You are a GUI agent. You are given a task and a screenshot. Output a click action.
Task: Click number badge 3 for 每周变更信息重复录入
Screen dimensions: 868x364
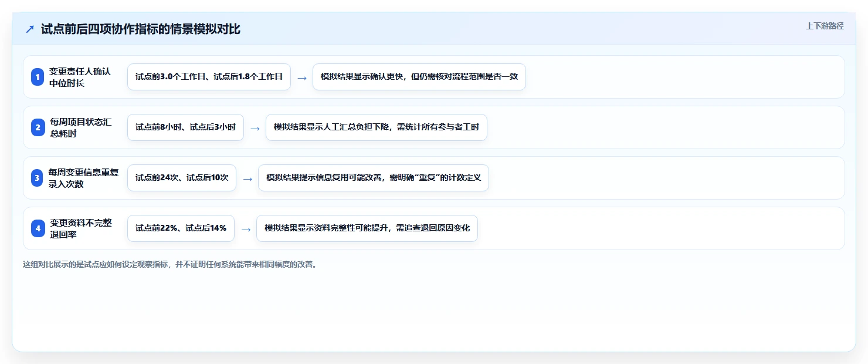[38, 178]
